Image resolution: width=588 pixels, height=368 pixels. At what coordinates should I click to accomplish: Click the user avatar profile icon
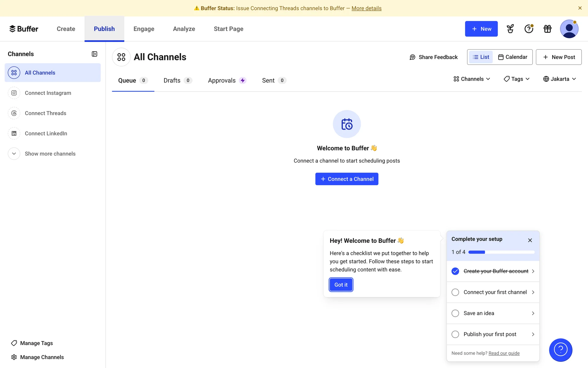pyautogui.click(x=569, y=29)
